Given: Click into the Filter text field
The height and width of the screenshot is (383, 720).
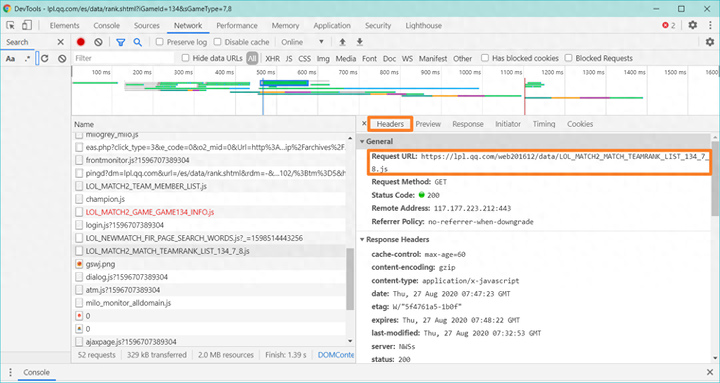Looking at the screenshot, I should [123, 58].
